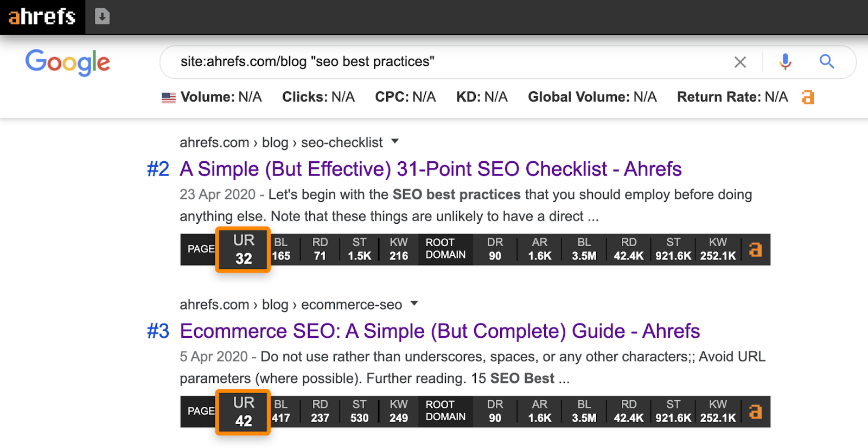This screenshot has height=448, width=868.
Task: Expand the breadcrumb dropdown for seo-checklist result
Action: [x=395, y=142]
